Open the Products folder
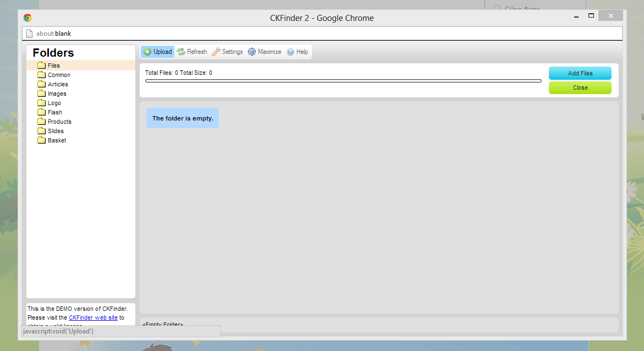 [59, 122]
